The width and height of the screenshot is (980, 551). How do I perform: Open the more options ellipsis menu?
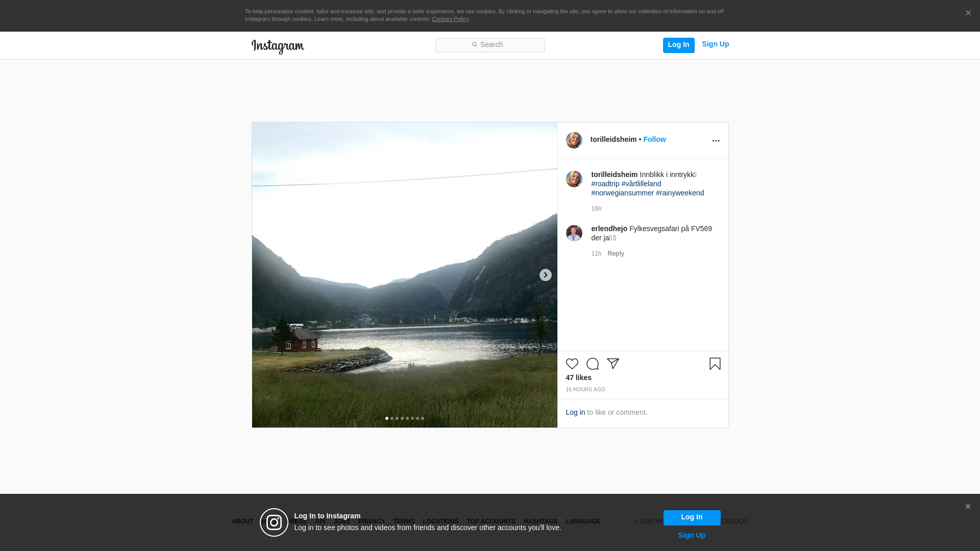pyautogui.click(x=716, y=141)
